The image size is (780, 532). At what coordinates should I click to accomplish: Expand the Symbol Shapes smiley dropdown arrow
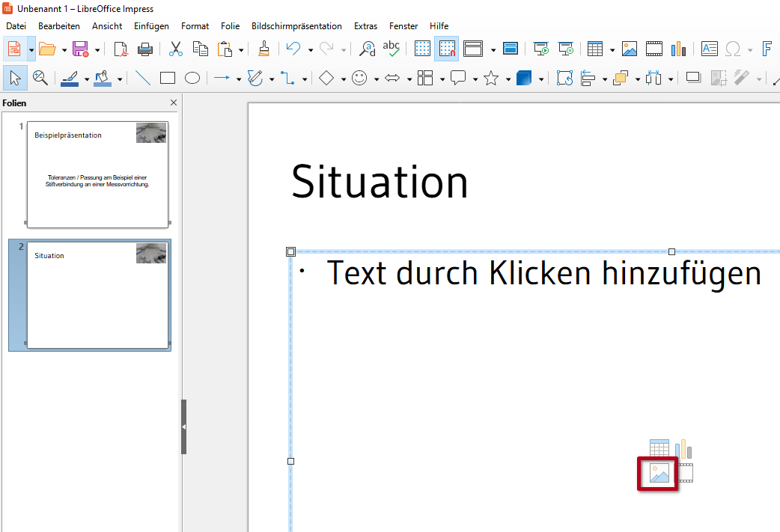point(376,79)
